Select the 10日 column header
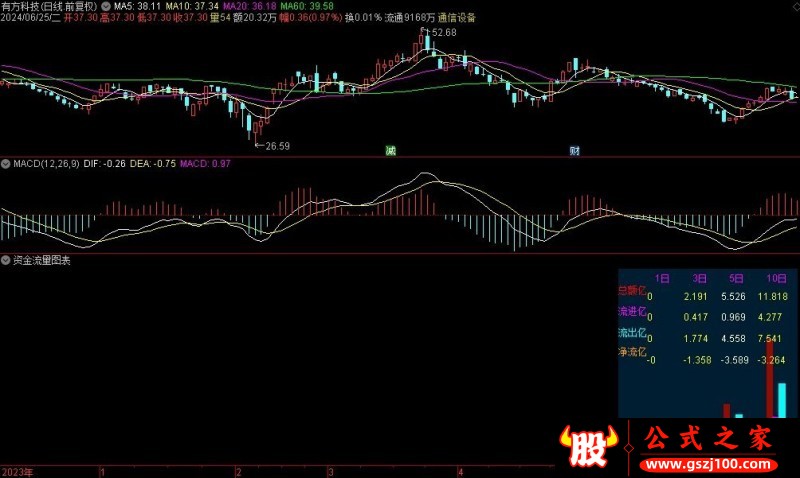This screenshot has width=800, height=478. 777,276
